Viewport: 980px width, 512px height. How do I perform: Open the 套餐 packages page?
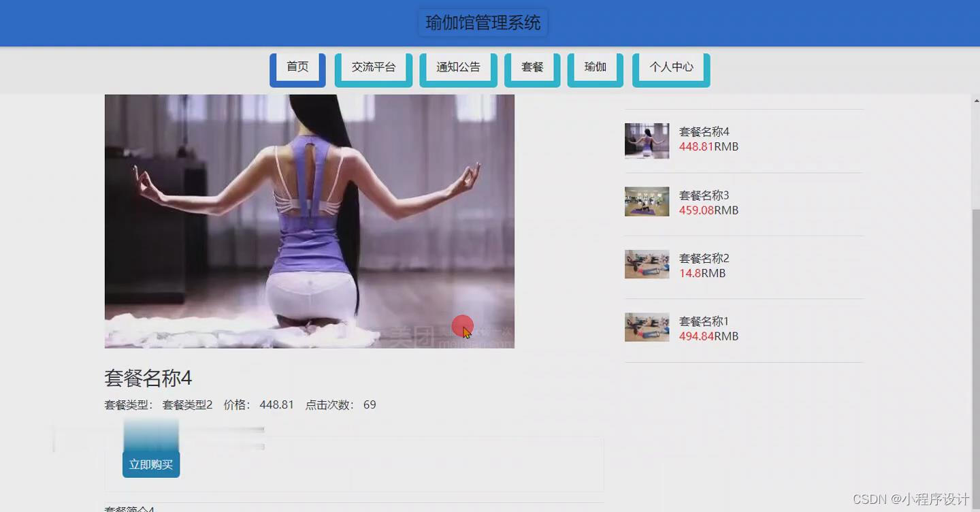[x=531, y=66]
